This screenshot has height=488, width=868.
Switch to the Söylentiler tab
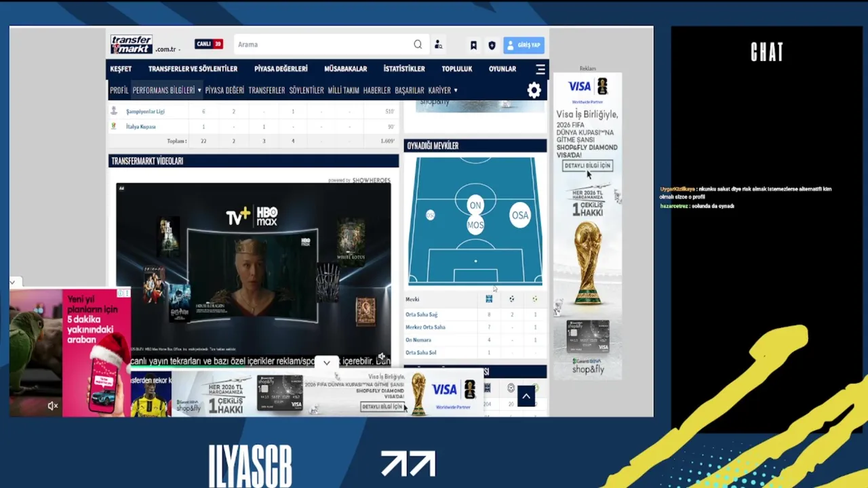(307, 90)
